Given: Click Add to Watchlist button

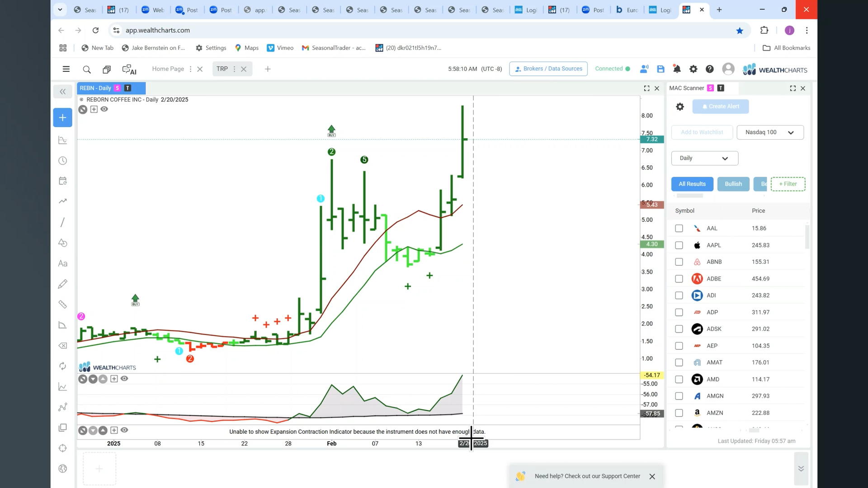Looking at the screenshot, I should point(702,132).
